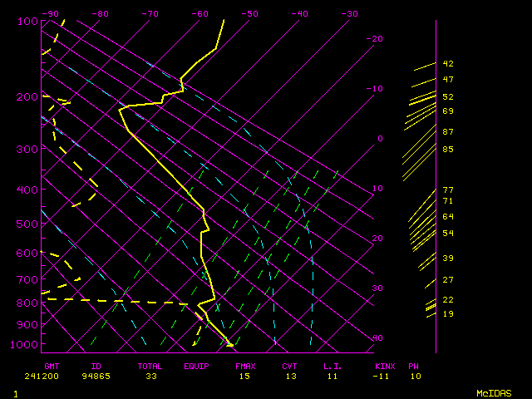Select the 200 pressure level label
The image size is (532, 399).
[x=27, y=97]
